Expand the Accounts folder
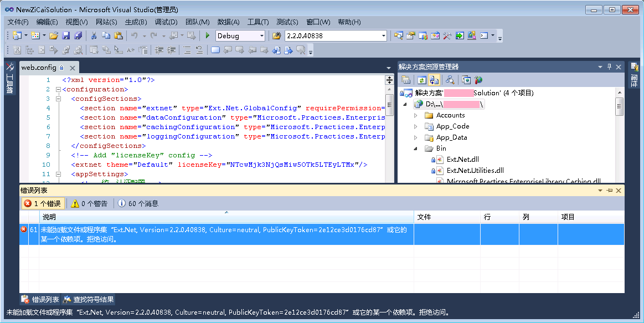 (416, 115)
